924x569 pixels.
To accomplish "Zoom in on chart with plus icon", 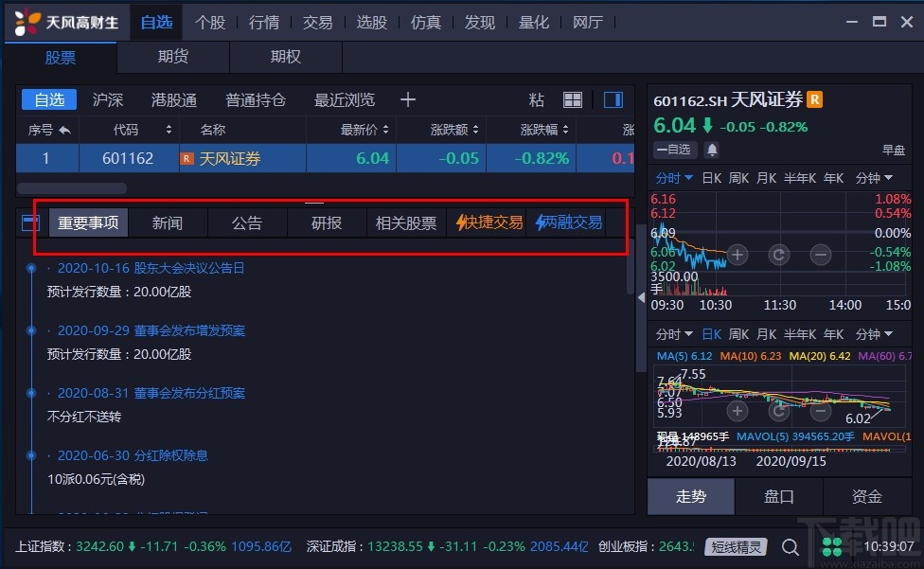I will click(737, 254).
